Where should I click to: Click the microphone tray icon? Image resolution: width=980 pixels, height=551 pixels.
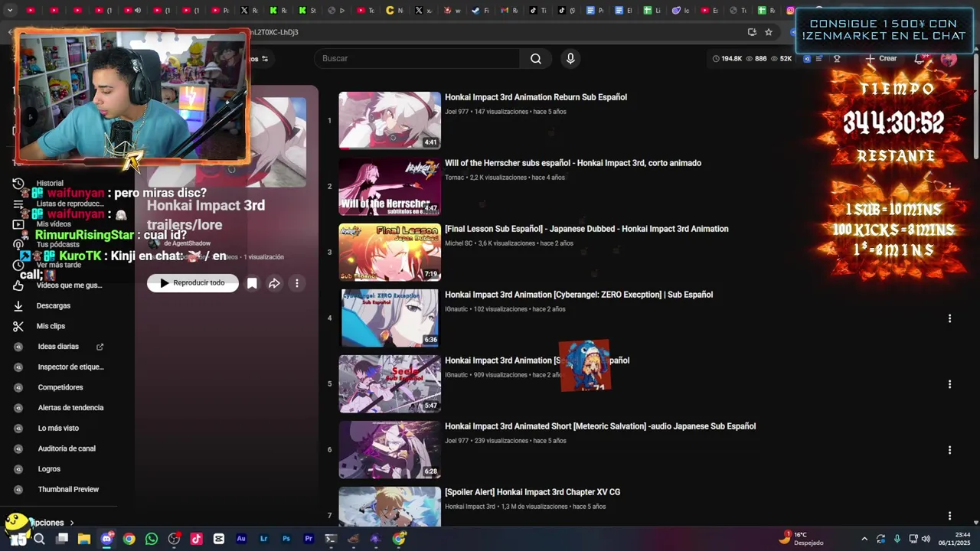(x=897, y=539)
